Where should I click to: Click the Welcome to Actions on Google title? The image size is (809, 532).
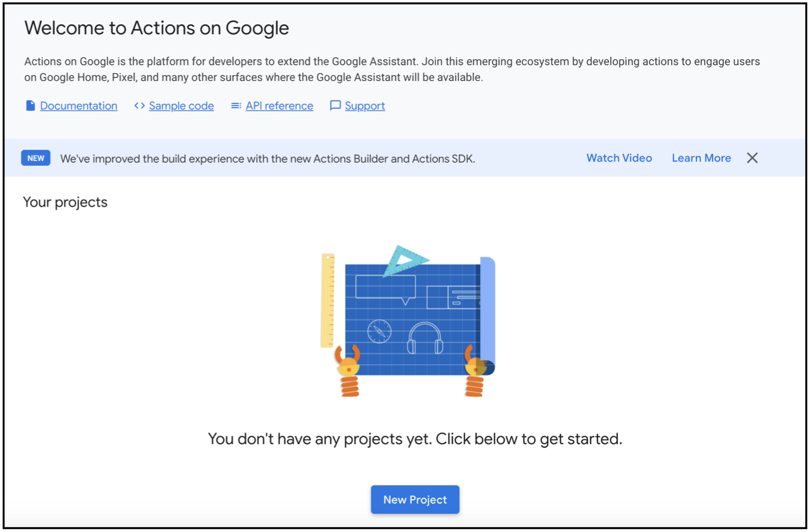click(x=157, y=28)
